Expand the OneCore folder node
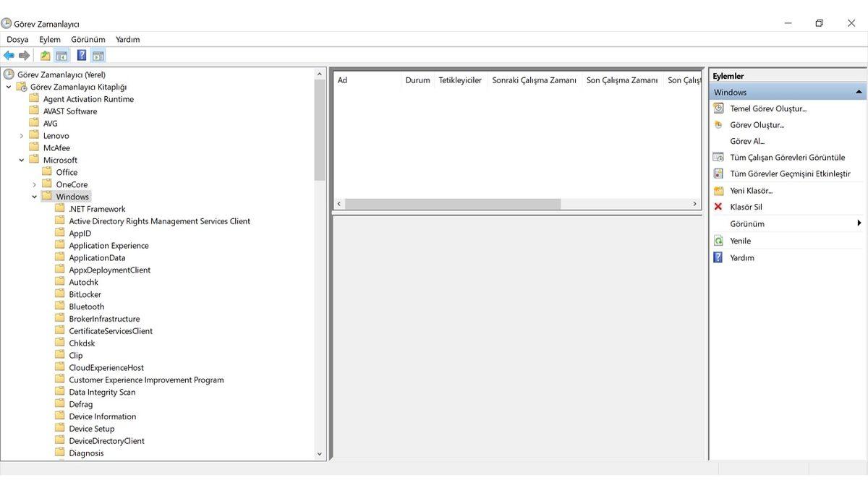 (x=34, y=184)
